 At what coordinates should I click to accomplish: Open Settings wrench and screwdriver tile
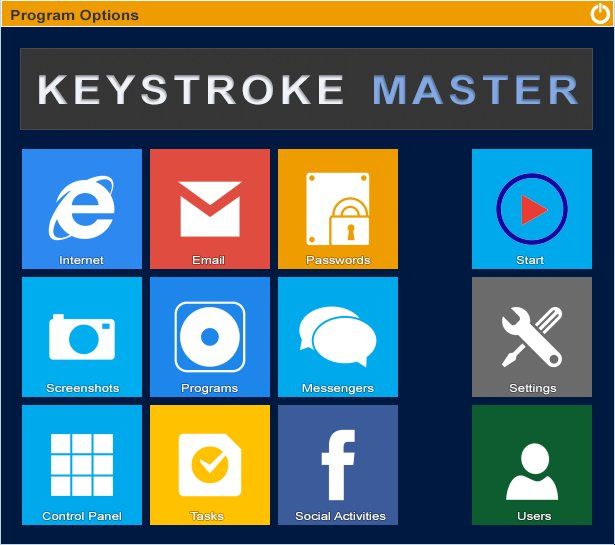531,337
